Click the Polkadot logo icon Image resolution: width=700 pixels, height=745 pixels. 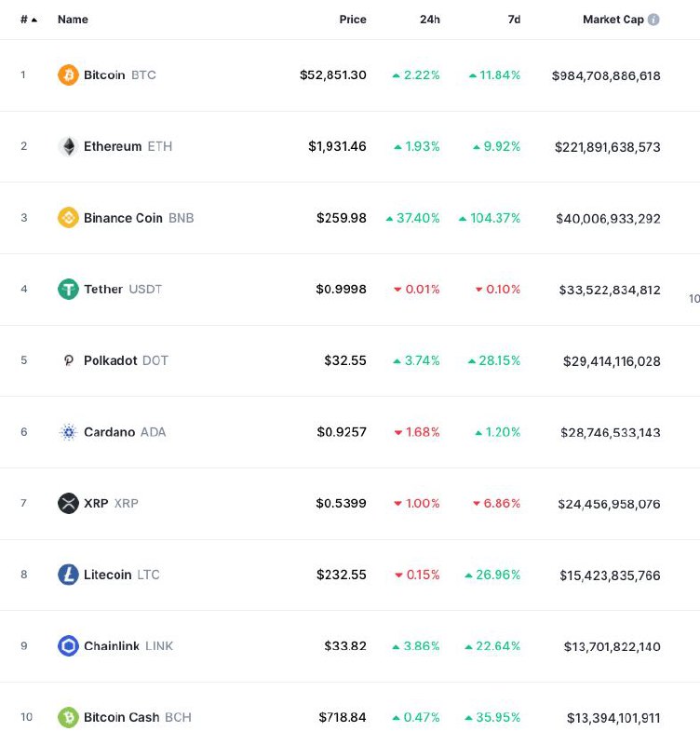pyautogui.click(x=68, y=360)
